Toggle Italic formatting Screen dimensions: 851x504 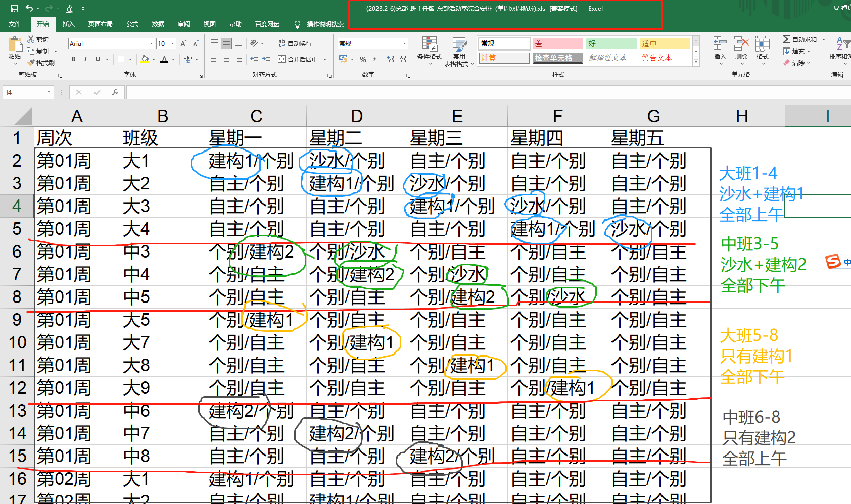coord(85,59)
